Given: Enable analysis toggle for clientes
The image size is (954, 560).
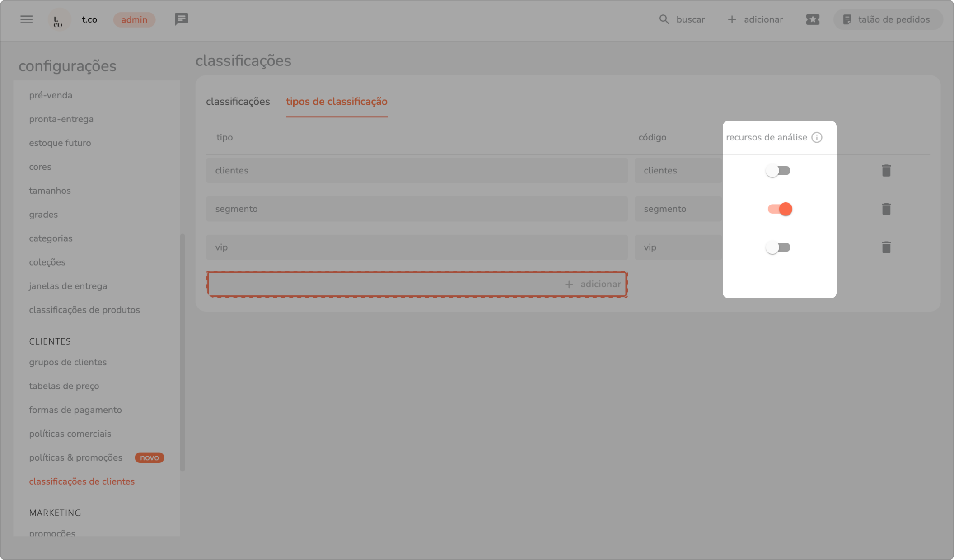Looking at the screenshot, I should (778, 171).
